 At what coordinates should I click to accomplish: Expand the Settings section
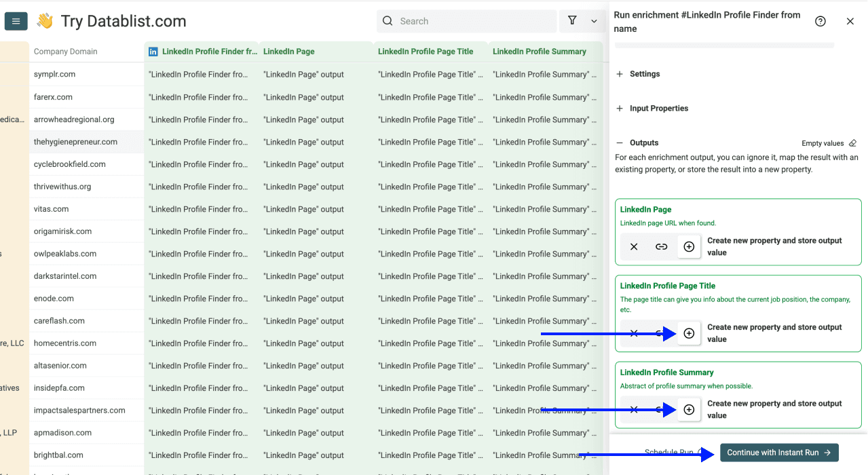(638, 73)
